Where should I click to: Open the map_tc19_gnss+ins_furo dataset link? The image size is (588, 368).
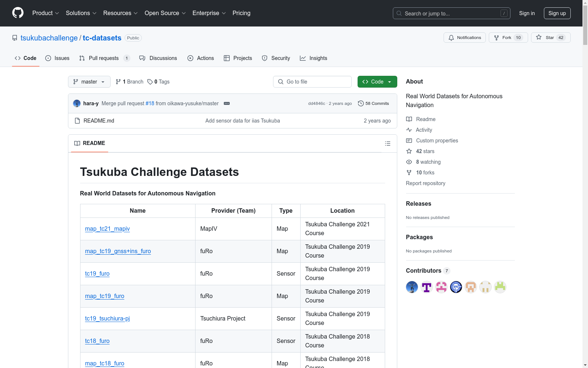click(118, 251)
